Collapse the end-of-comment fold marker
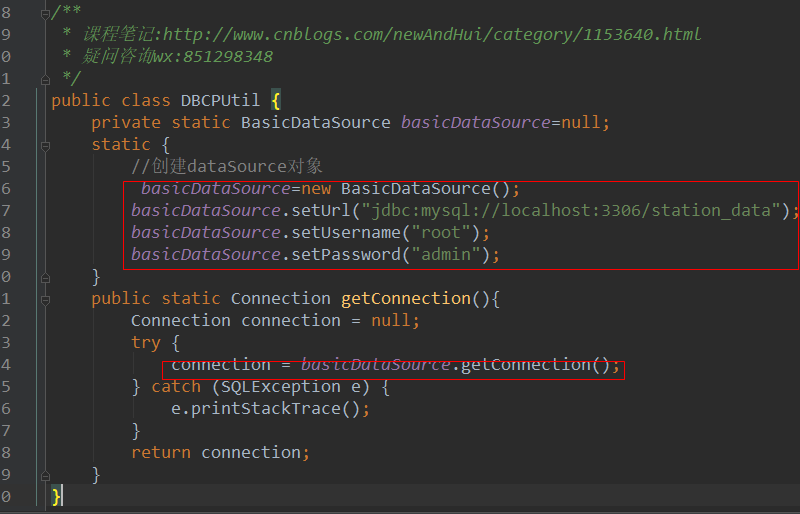 tap(45, 80)
